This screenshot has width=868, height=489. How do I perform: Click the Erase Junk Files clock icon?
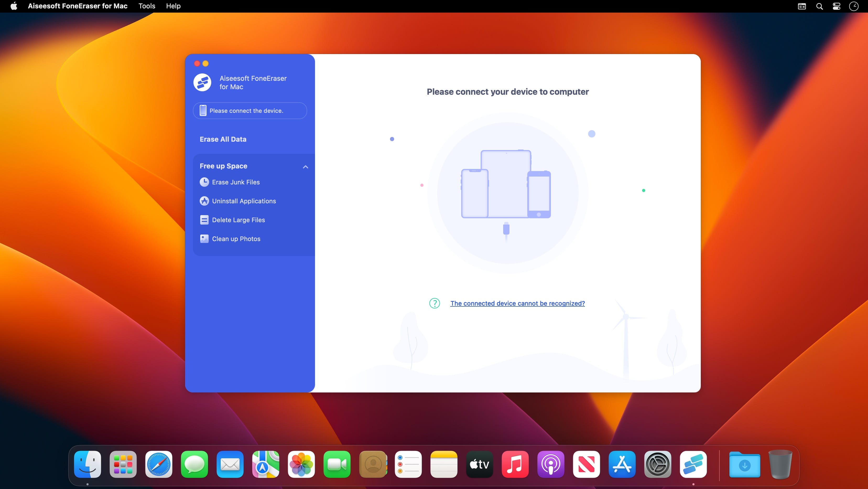pyautogui.click(x=204, y=182)
